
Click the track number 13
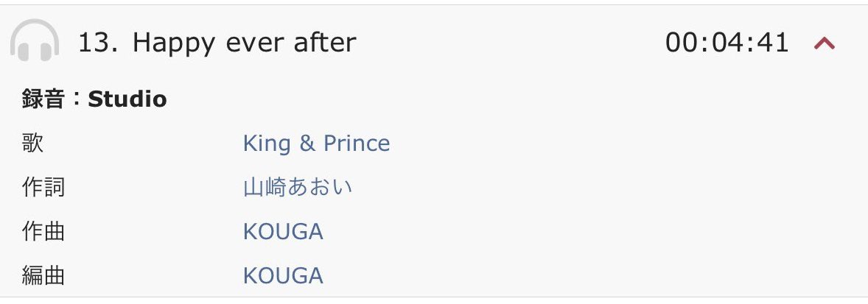[x=94, y=43]
